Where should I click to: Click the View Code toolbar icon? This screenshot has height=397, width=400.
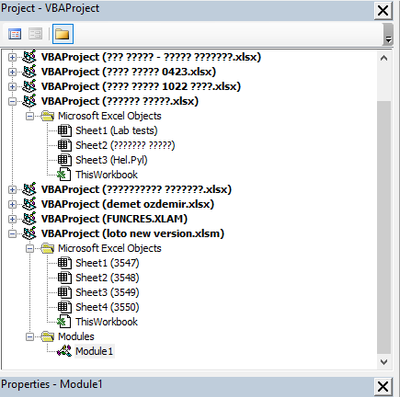(x=15, y=34)
